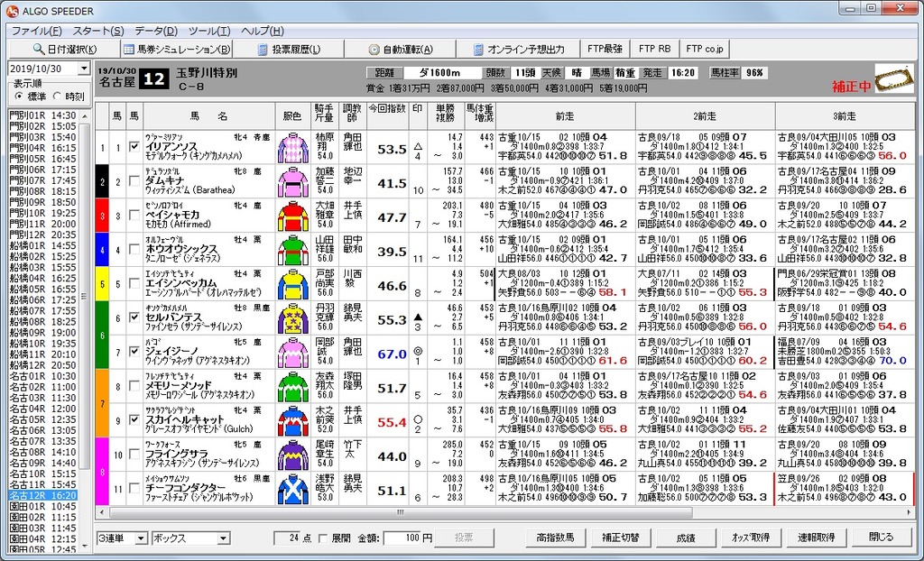The width and height of the screenshot is (924, 561).
Task: Click jockey silk icon for チーフコンダクター
Action: 293,489
